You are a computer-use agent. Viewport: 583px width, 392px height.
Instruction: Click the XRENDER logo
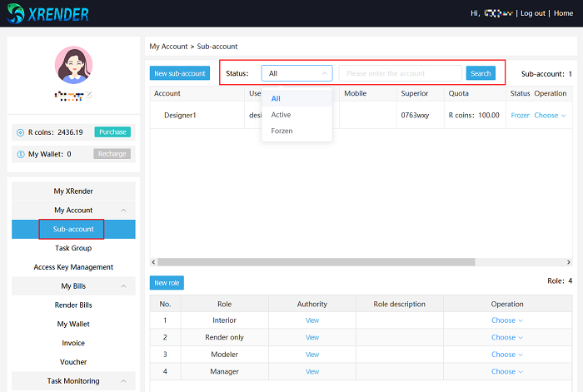47,14
